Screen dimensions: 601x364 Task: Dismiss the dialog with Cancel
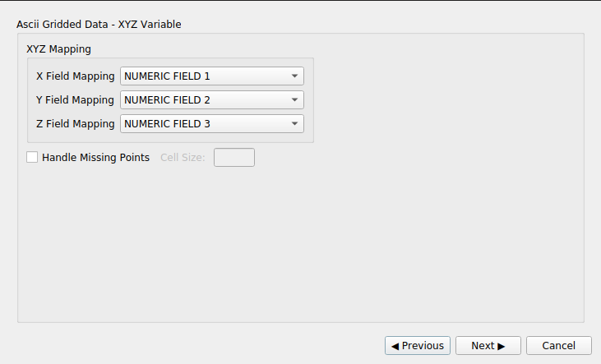(559, 346)
